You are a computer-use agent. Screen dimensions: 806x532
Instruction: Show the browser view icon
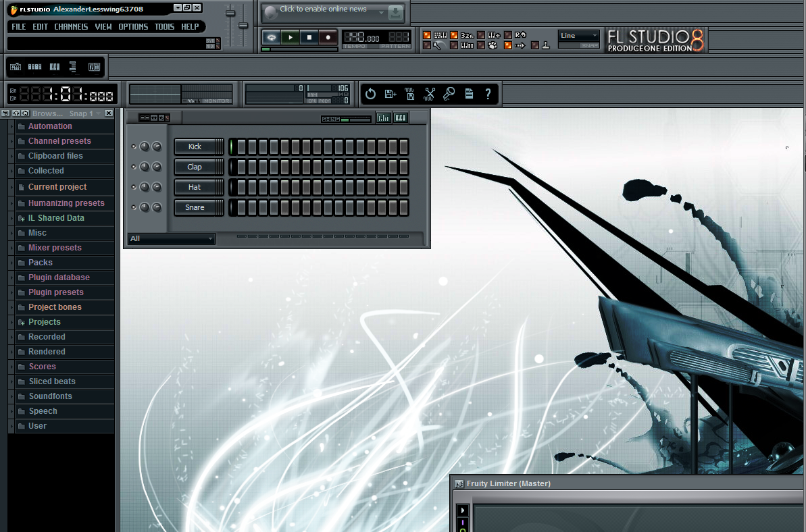72,67
